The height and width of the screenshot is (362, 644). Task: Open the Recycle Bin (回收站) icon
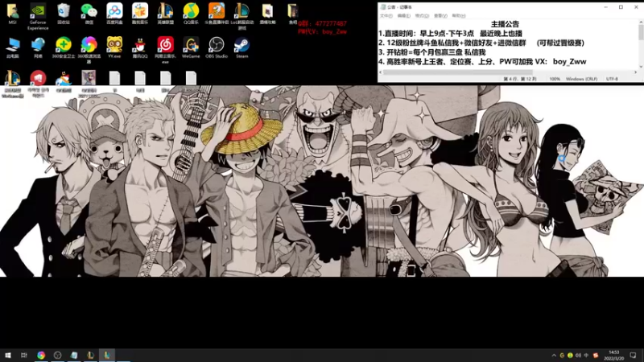[x=64, y=14]
